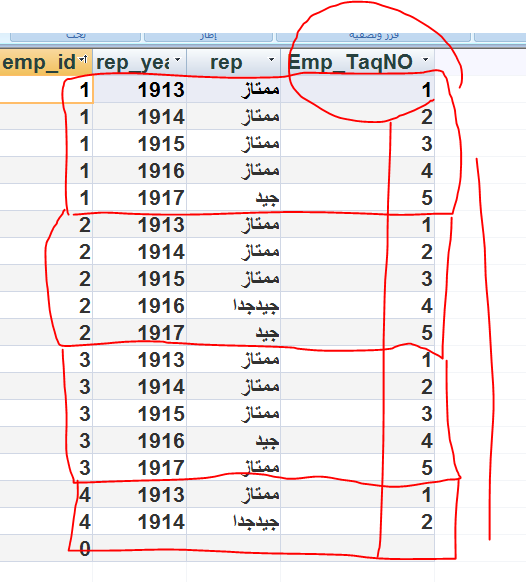Image resolution: width=526 pixels, height=582 pixels.
Task: Select the emp_id column header
Action: [x=46, y=62]
